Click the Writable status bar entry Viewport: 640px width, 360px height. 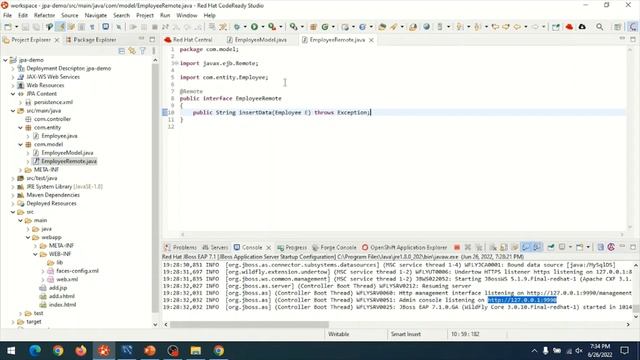point(338,334)
